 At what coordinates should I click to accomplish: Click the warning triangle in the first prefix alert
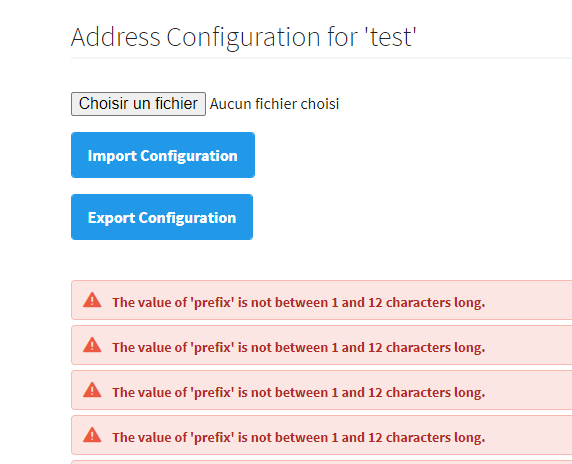pyautogui.click(x=92, y=300)
